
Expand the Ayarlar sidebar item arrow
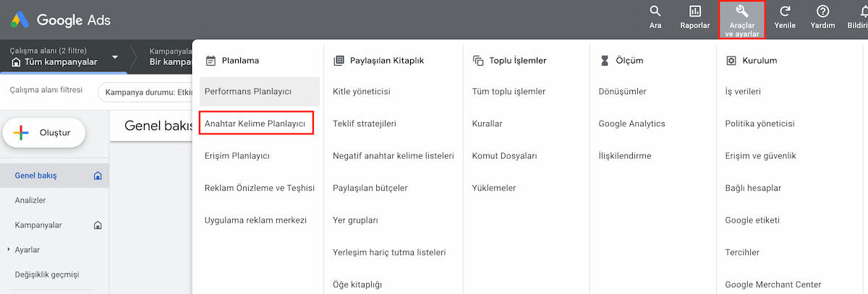(x=8, y=250)
